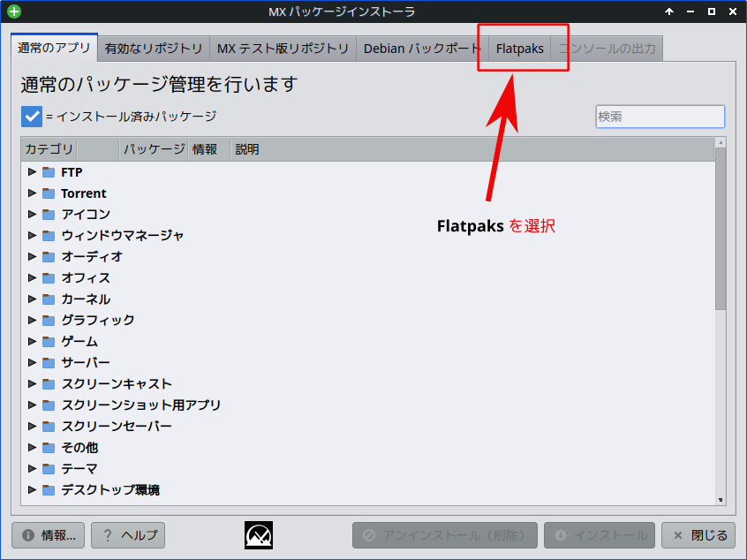Click the MX Linux logo icon
Image resolution: width=747 pixels, height=560 pixels.
[259, 535]
